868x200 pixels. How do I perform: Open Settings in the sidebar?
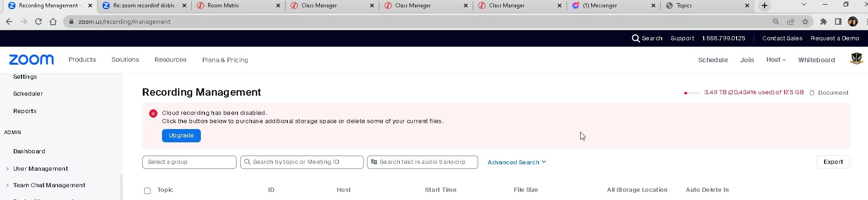click(x=25, y=77)
